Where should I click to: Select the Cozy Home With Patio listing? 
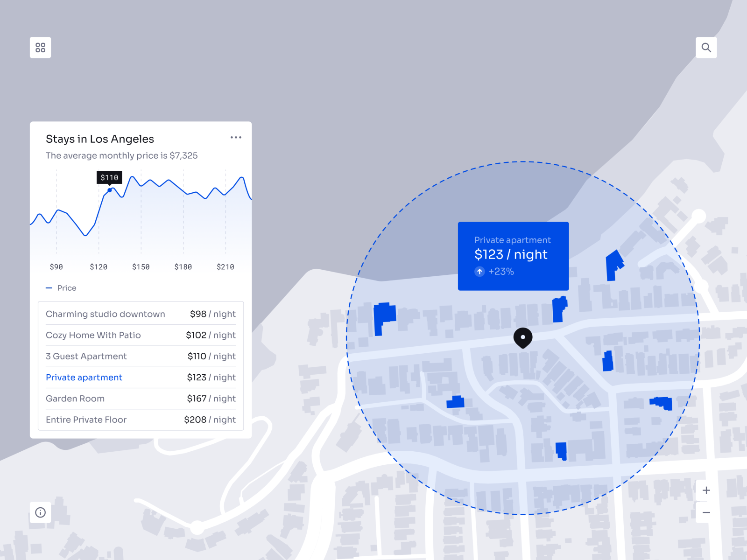pyautogui.click(x=141, y=335)
